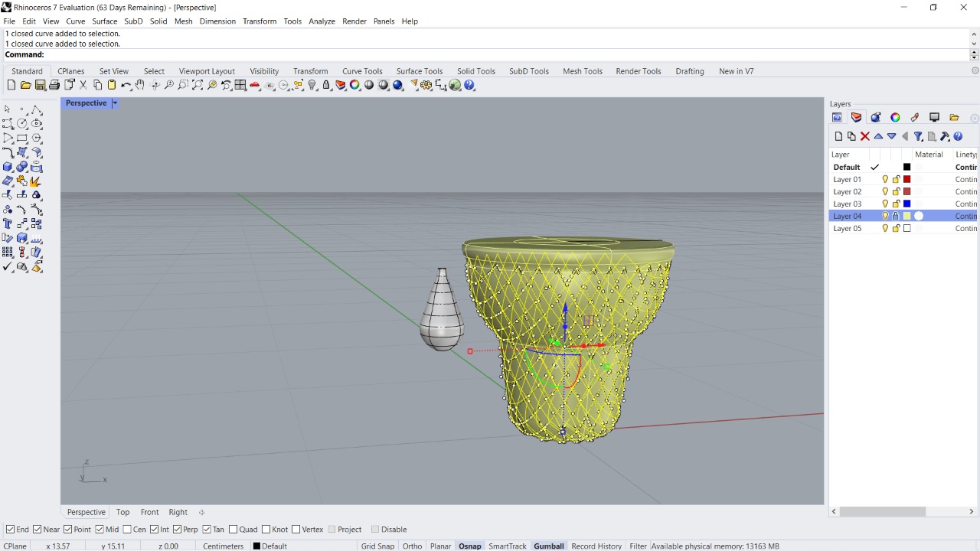
Task: Select the Pan hand tool
Action: point(140,85)
